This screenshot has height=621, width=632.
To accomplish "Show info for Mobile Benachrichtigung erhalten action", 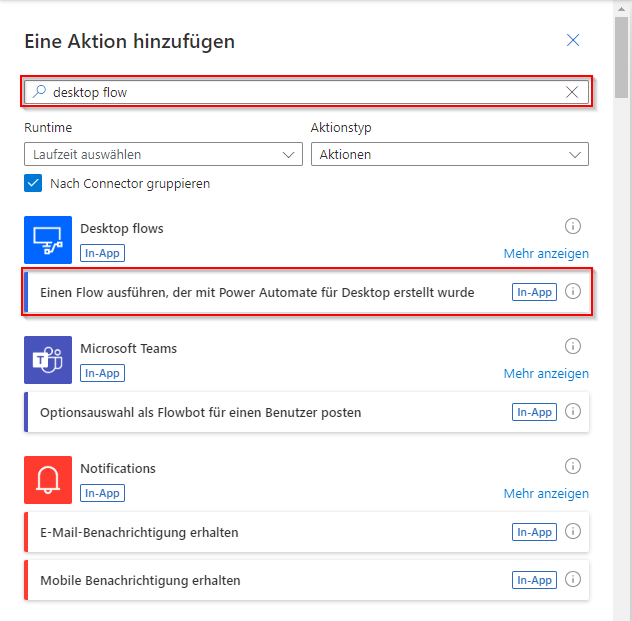I will point(573,579).
